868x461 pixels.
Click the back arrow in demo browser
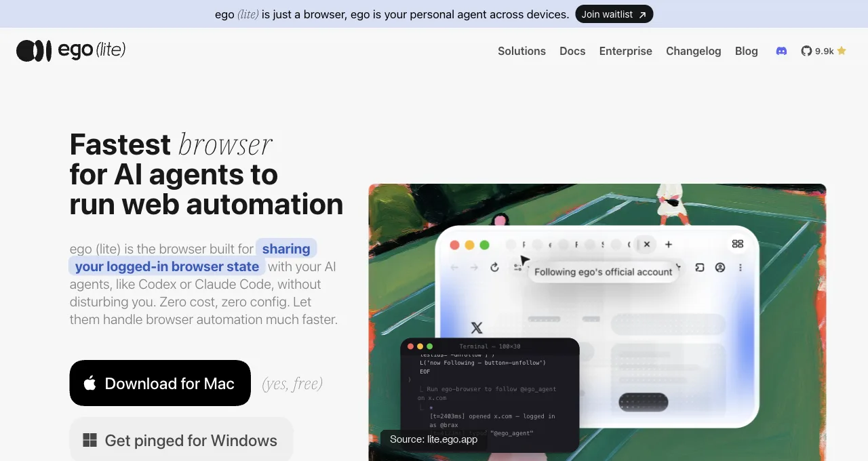[454, 268]
